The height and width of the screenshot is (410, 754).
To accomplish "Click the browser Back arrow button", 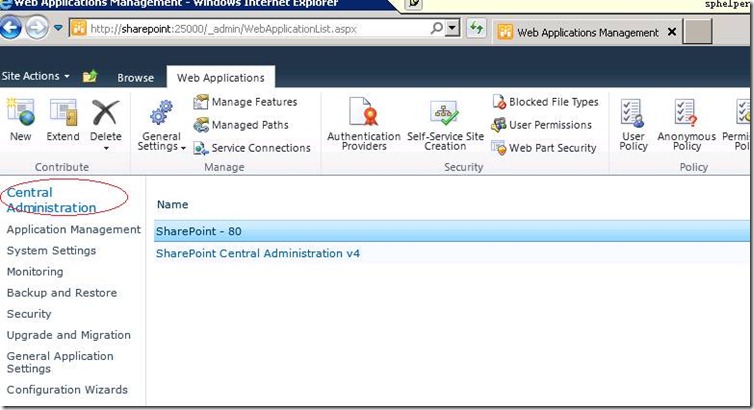I will click(11, 28).
